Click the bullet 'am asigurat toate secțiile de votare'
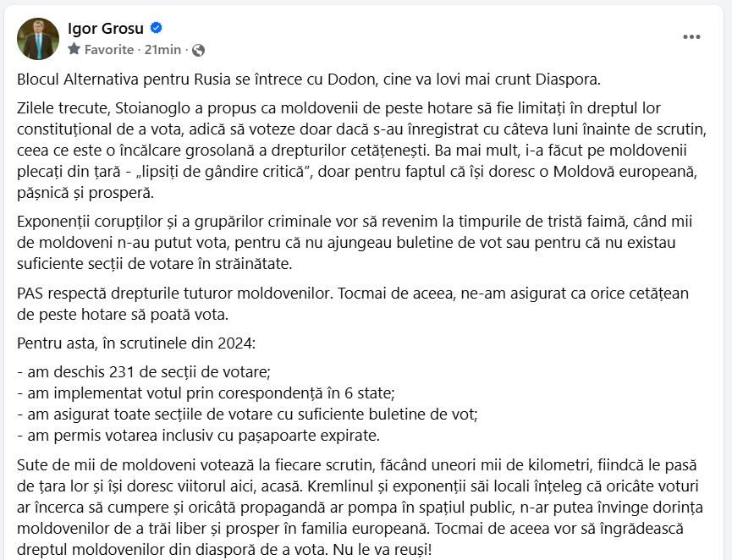 247,415
